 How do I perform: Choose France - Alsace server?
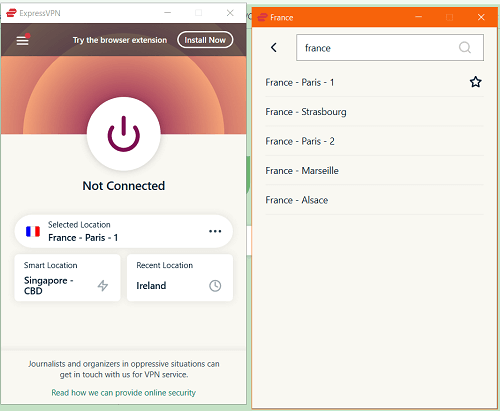click(374, 200)
